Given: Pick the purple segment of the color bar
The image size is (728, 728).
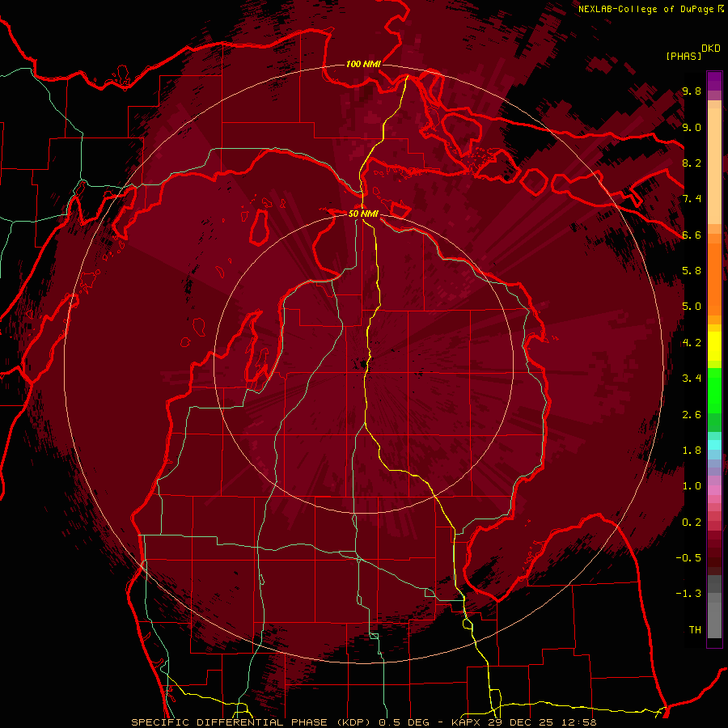Looking at the screenshot, I should [714, 81].
